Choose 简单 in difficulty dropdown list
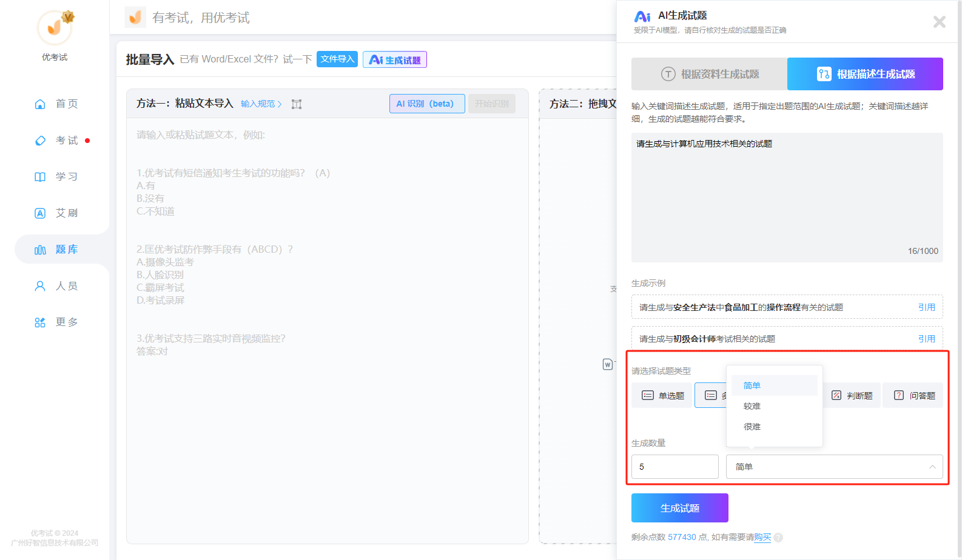This screenshot has width=962, height=560. tap(775, 385)
